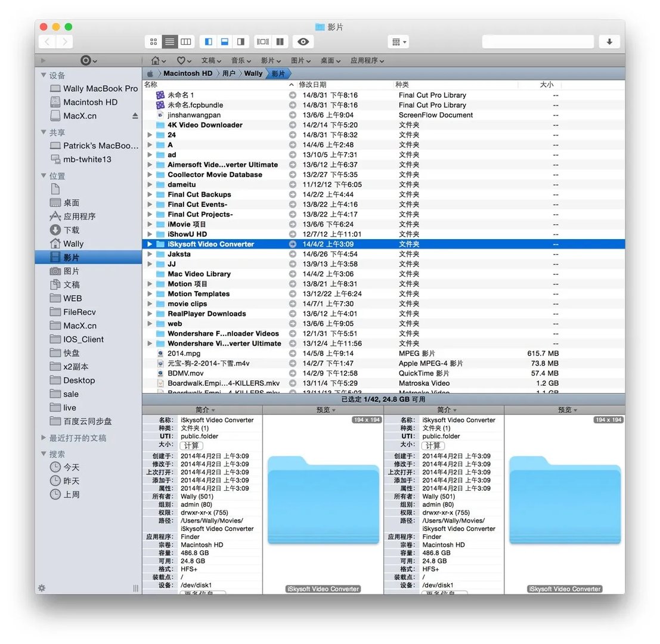The image size is (660, 644).
Task: Toggle the left sidebar pane
Action: (x=208, y=42)
